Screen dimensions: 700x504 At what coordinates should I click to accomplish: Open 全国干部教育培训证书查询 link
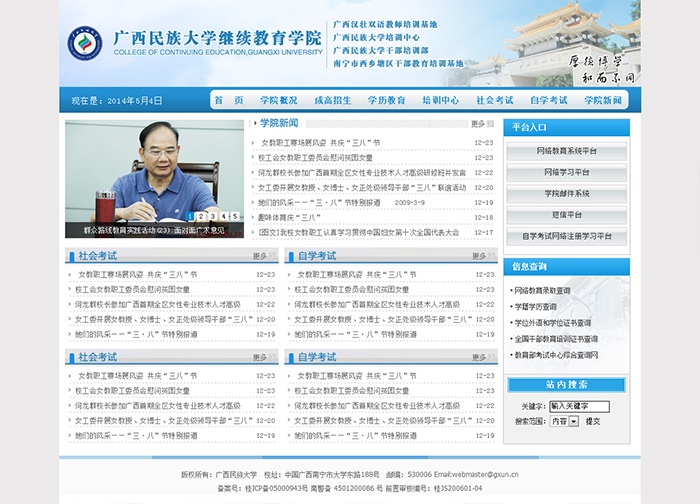coord(556,339)
